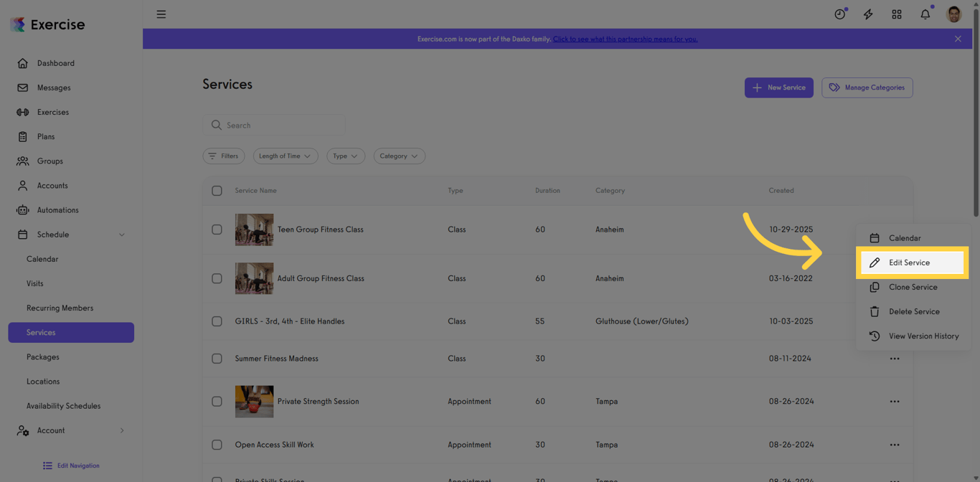980x482 pixels.
Task: Open the Daxko partnership announcement link
Action: pyautogui.click(x=625, y=39)
